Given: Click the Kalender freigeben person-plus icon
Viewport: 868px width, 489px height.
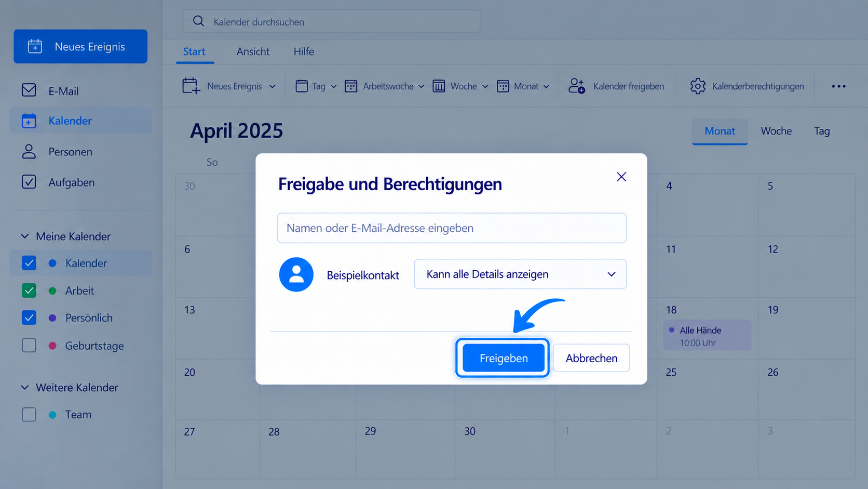Looking at the screenshot, I should (x=577, y=86).
